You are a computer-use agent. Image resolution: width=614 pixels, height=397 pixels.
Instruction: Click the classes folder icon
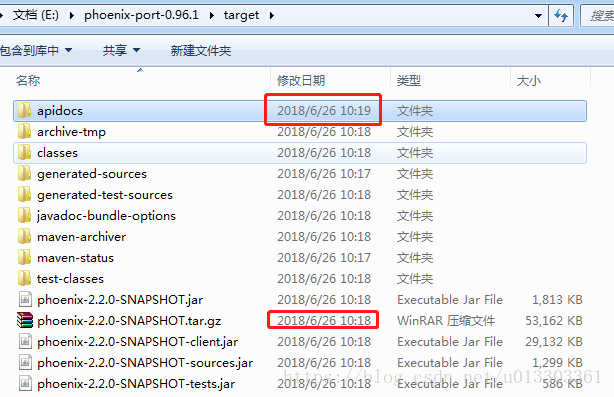coord(24,153)
